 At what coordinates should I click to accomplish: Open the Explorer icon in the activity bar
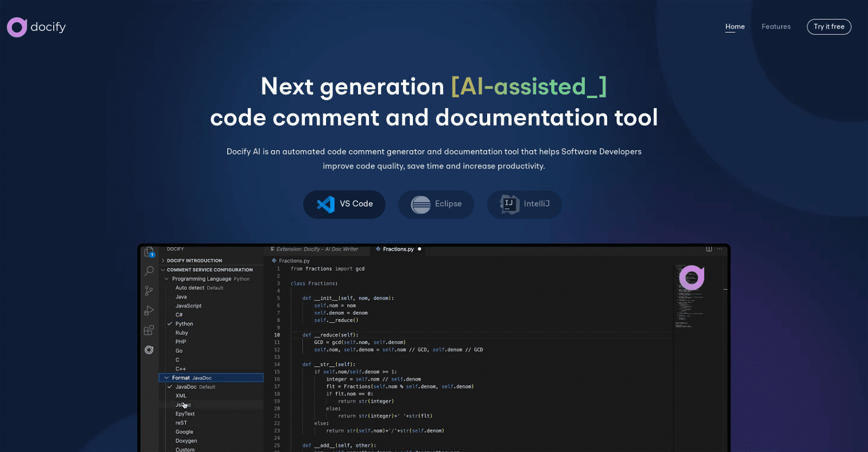click(x=149, y=251)
